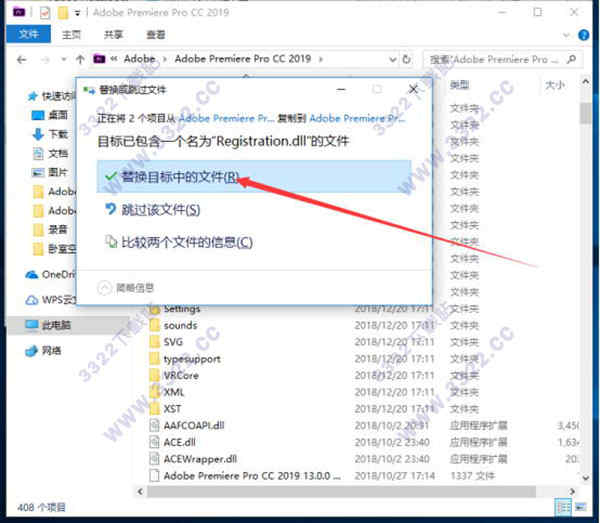Open recent locations dropdown arrow
The height and width of the screenshot is (523, 600).
click(x=64, y=60)
